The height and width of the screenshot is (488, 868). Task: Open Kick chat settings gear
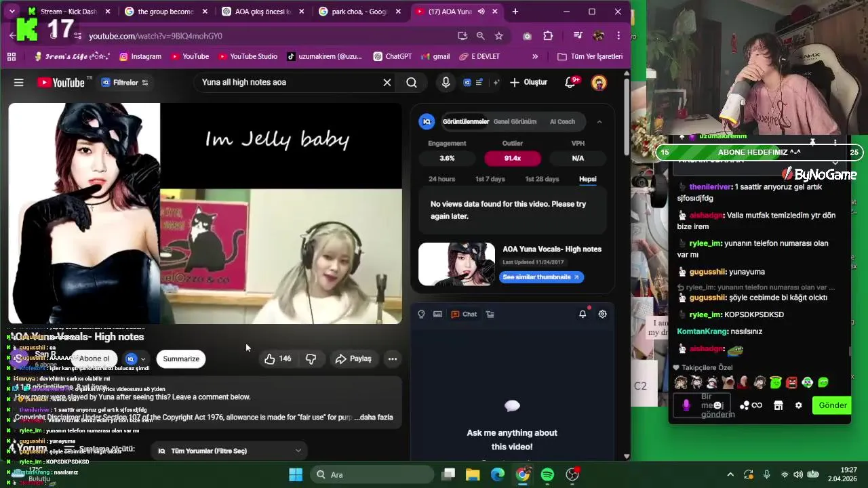(x=798, y=405)
